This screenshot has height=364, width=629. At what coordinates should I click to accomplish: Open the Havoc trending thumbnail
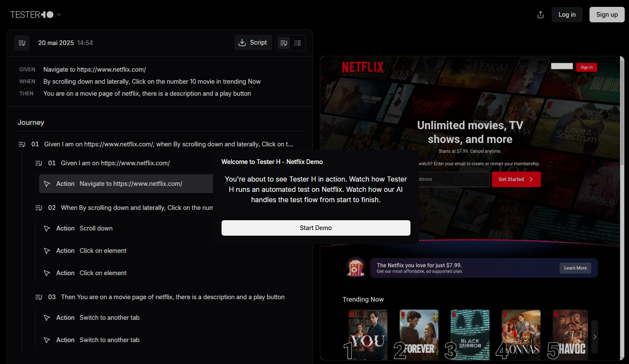point(570,334)
